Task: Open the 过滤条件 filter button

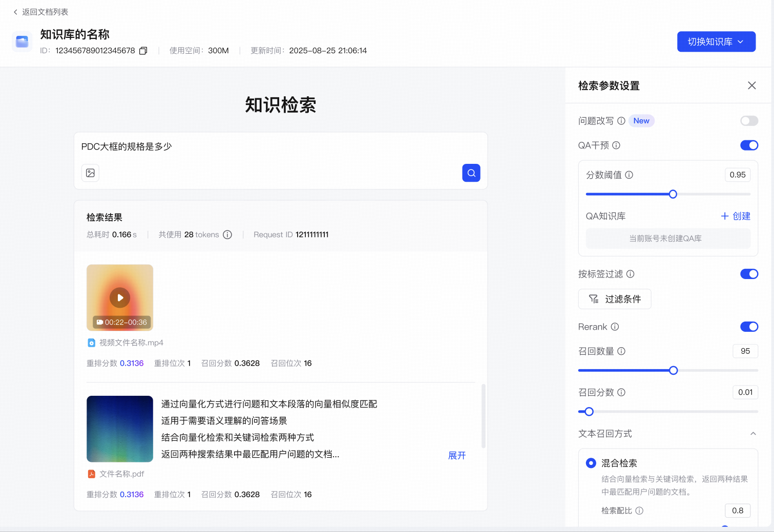Action: 615,299
